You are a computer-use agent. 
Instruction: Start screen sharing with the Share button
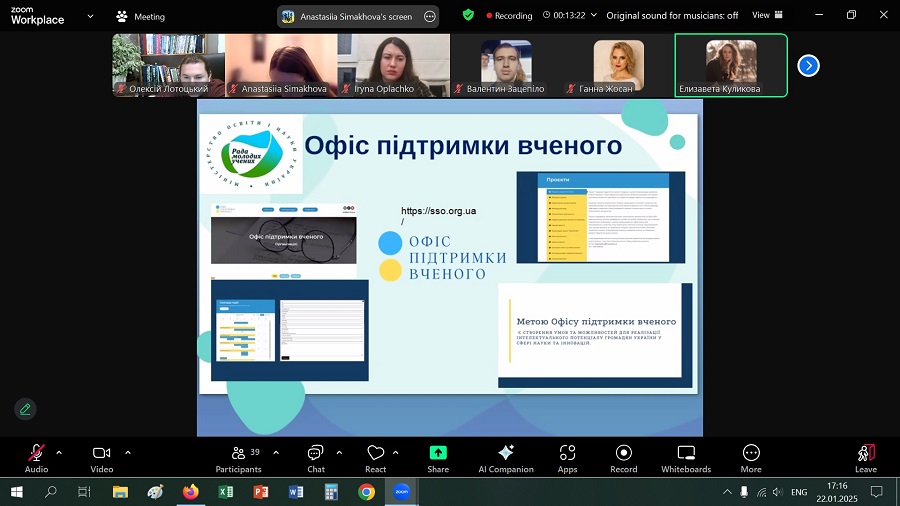click(438, 458)
